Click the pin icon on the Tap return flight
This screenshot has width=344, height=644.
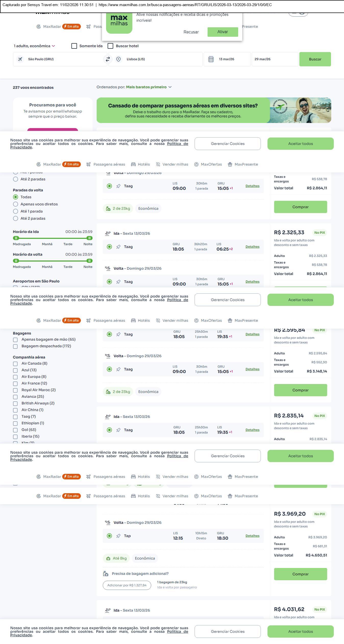tap(118, 536)
